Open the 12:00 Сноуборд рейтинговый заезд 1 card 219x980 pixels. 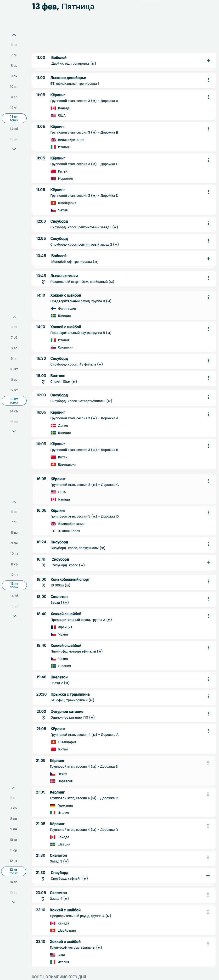point(124,224)
